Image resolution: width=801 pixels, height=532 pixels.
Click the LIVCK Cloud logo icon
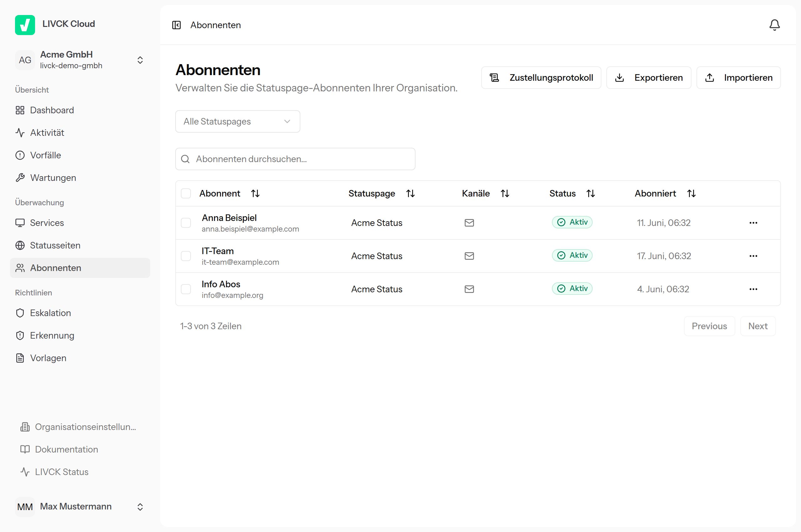25,25
